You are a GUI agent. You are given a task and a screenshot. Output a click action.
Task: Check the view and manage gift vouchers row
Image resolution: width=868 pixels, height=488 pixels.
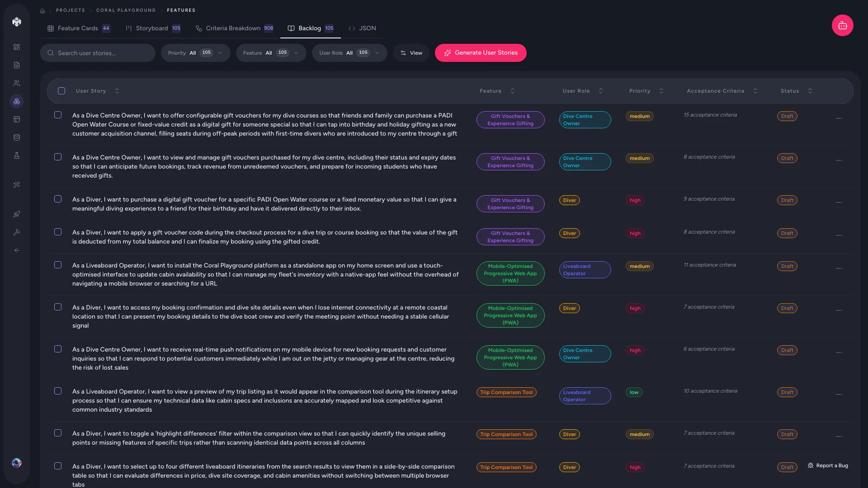(58, 157)
